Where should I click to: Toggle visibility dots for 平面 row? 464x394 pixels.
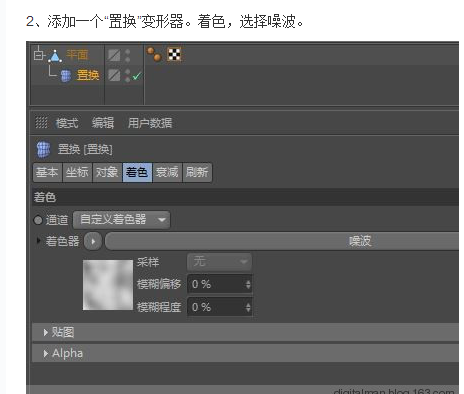(127, 56)
